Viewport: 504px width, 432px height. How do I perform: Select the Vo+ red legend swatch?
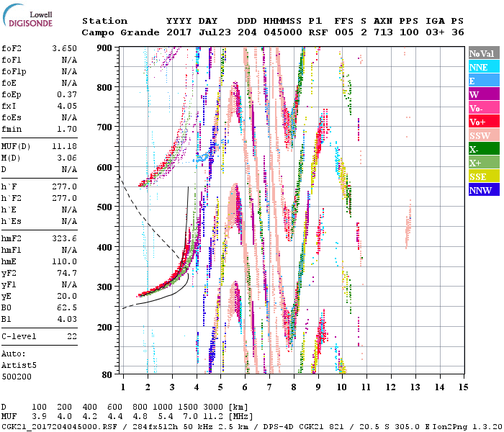[x=484, y=122]
